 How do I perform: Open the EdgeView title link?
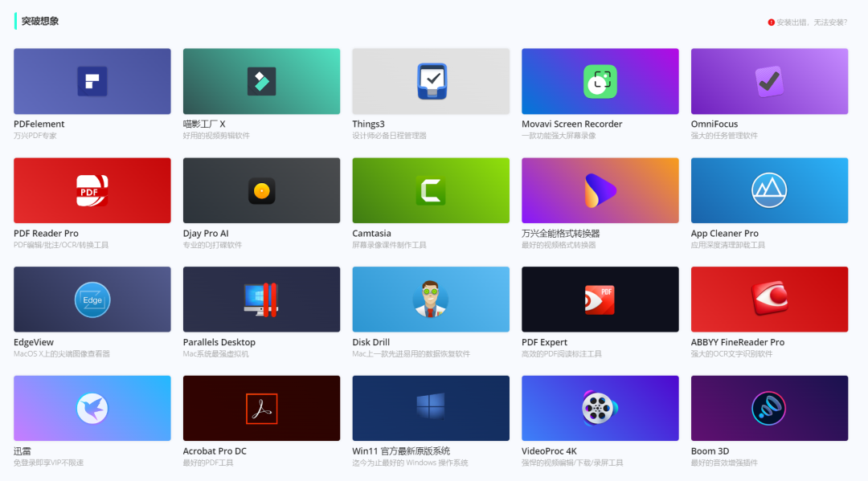point(34,342)
